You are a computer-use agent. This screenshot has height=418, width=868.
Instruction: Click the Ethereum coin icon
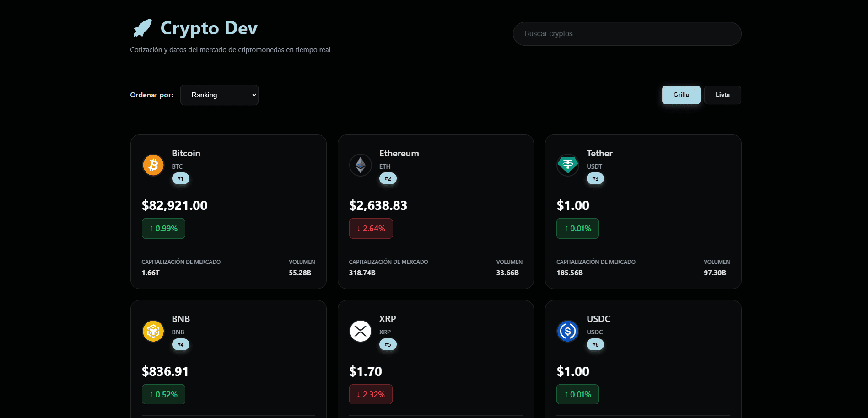point(361,165)
